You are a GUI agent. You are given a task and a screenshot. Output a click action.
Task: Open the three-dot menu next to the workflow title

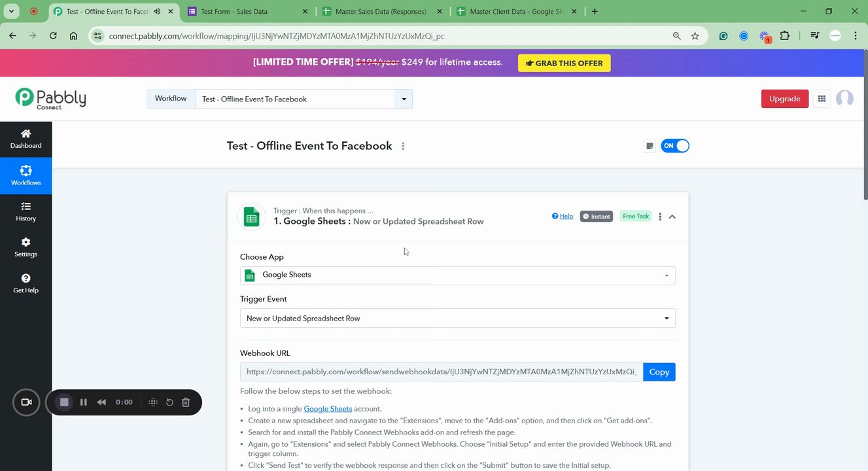tap(403, 146)
